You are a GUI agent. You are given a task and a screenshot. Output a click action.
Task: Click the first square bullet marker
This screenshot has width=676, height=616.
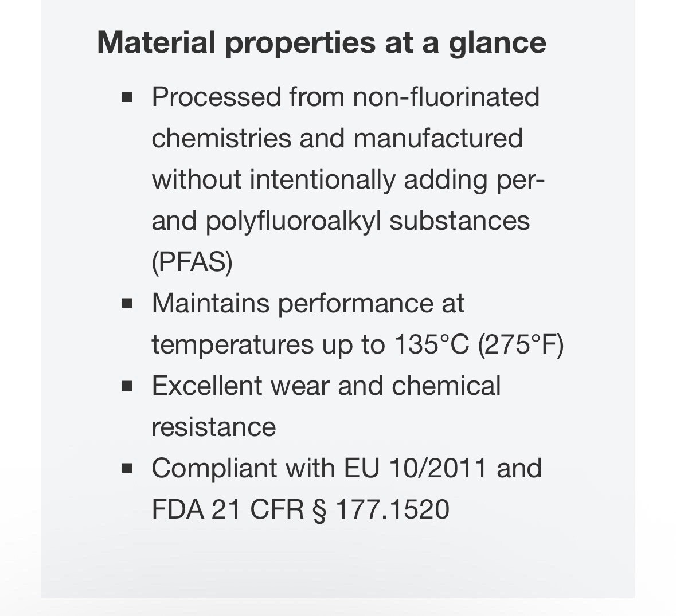click(x=127, y=97)
